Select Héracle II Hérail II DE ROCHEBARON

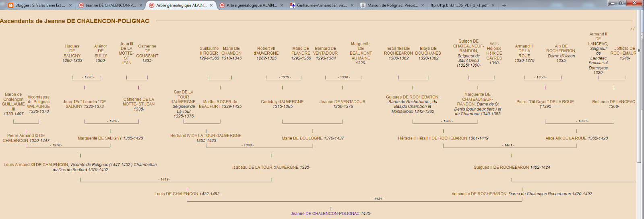[443, 138]
